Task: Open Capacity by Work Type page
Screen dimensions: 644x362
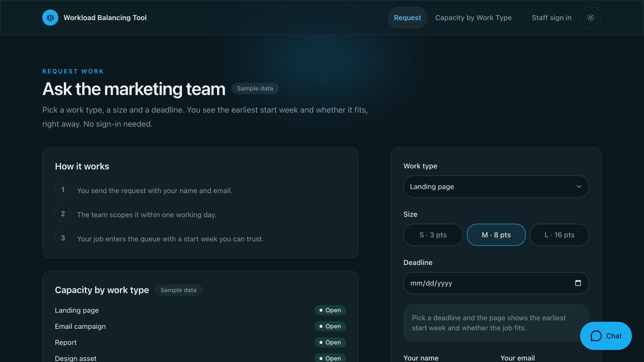Action: 473,18
